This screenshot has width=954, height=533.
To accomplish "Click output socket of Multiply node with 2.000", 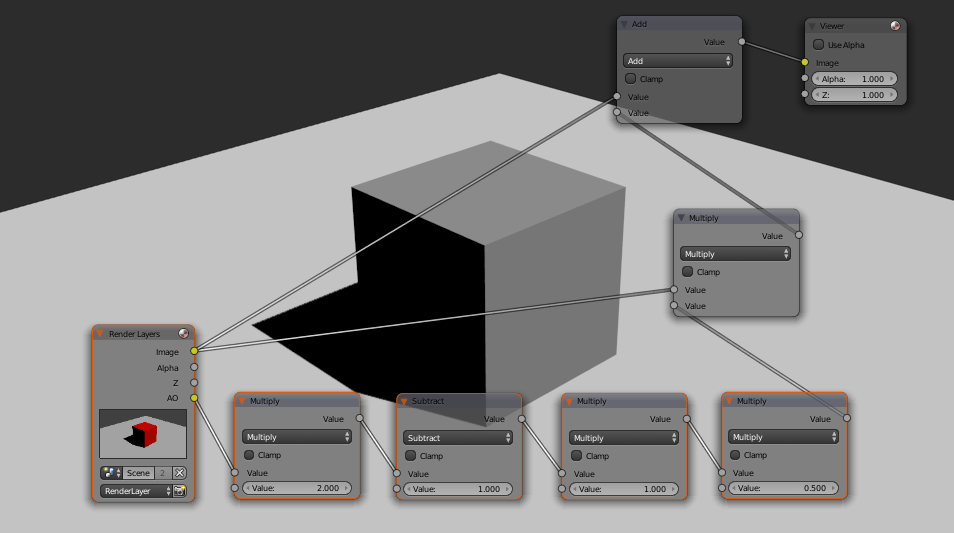I will point(360,418).
